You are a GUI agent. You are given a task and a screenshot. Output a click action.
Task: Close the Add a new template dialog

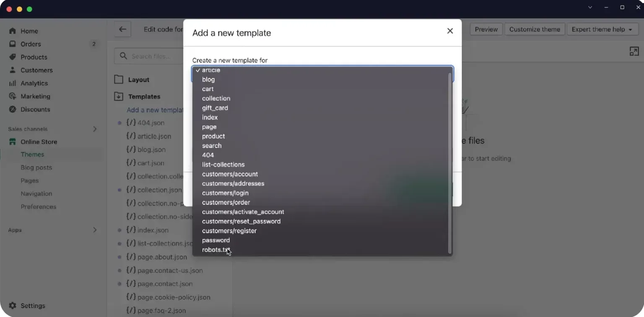pyautogui.click(x=450, y=31)
